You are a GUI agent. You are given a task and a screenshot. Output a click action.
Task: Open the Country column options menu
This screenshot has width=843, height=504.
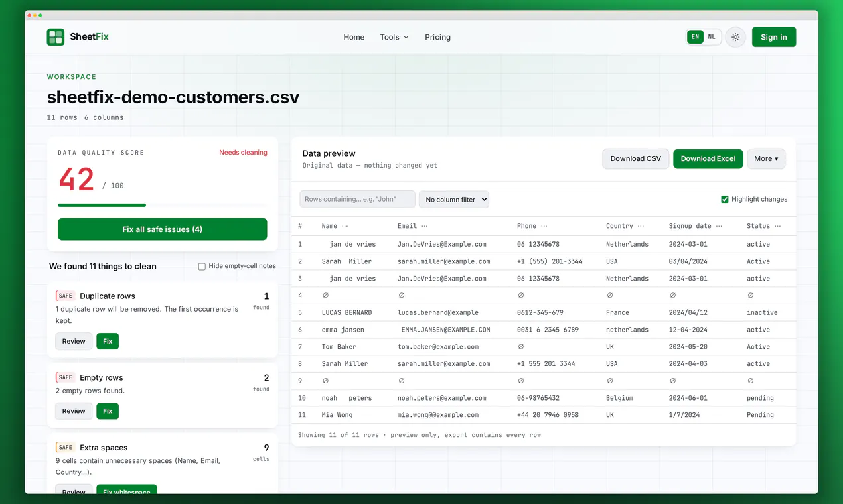(641, 226)
